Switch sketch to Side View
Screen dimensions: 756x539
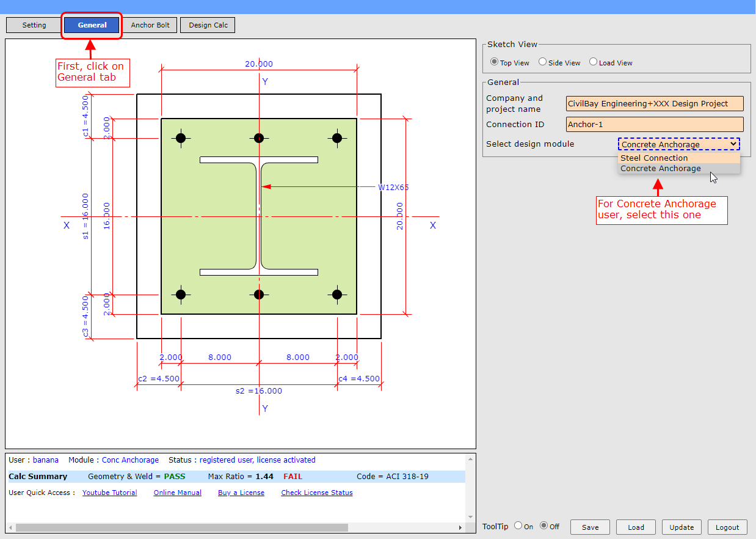[x=542, y=62]
